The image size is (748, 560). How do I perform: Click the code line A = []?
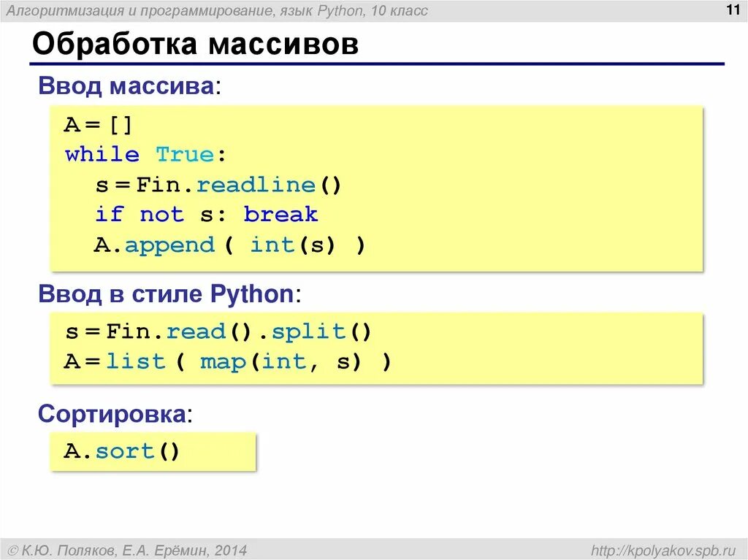point(98,123)
